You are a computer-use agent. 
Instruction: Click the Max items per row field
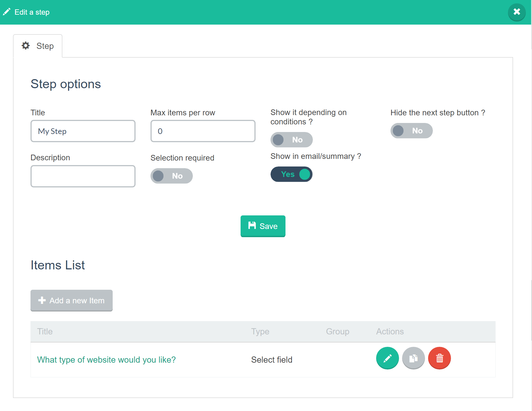(203, 131)
